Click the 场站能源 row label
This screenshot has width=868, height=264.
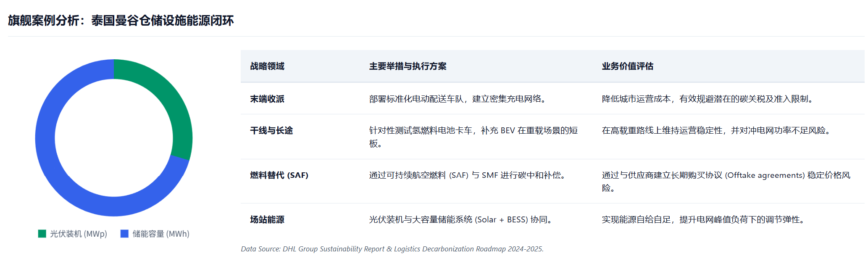point(267,219)
